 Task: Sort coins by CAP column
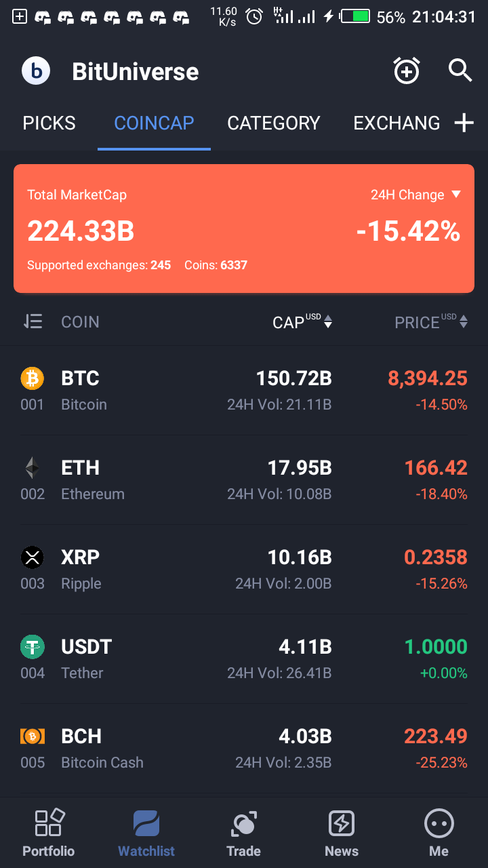click(302, 322)
